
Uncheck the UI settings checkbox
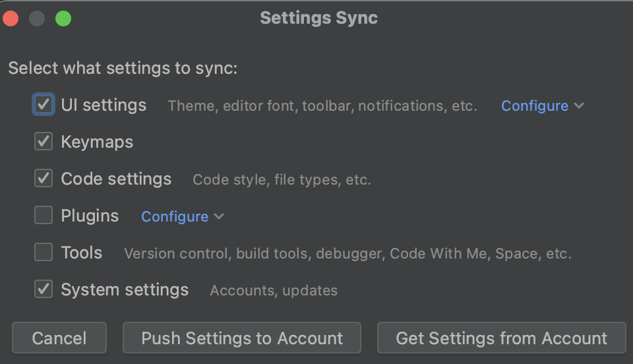pos(44,105)
